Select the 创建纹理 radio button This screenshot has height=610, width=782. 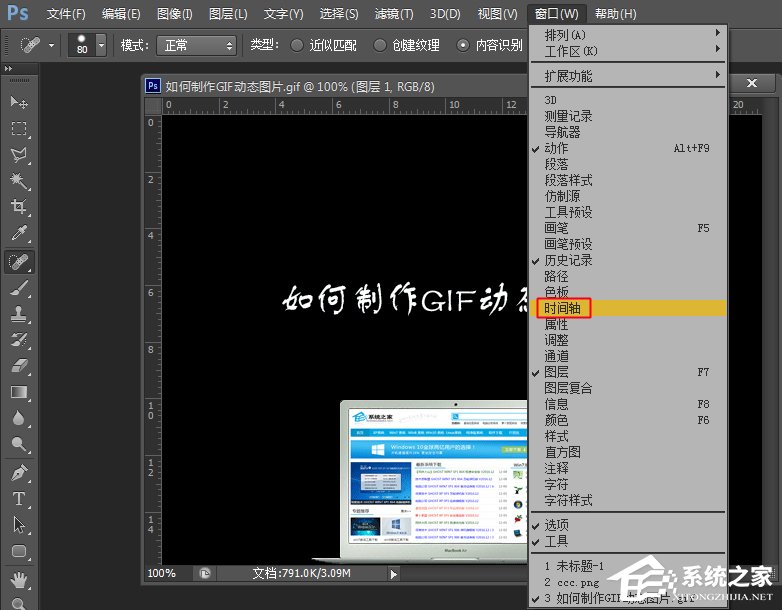point(380,45)
